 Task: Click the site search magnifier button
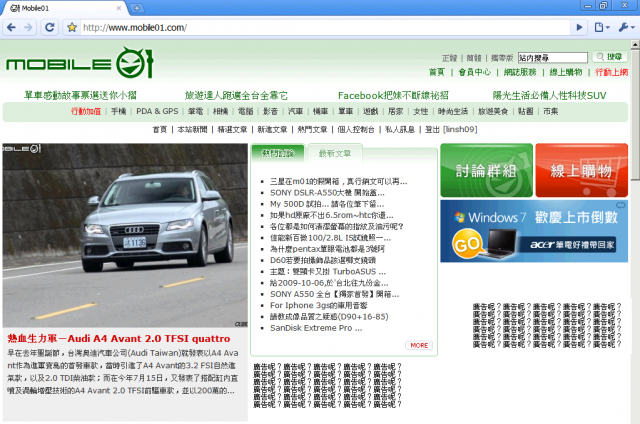pos(609,57)
